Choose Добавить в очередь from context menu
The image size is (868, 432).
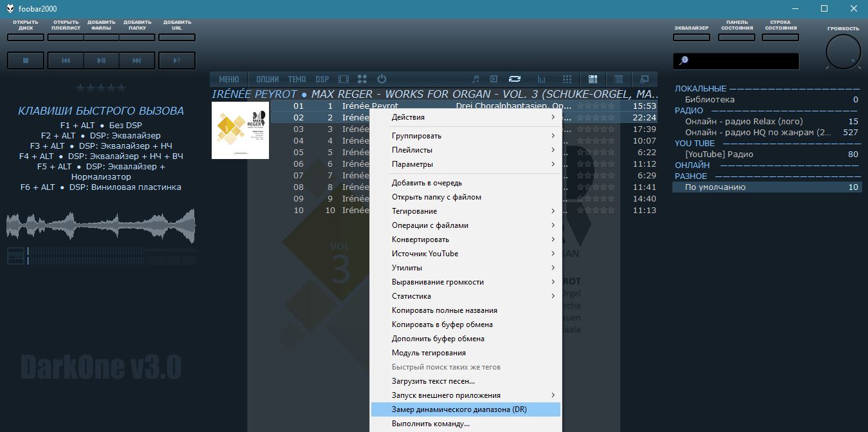pyautogui.click(x=466, y=183)
